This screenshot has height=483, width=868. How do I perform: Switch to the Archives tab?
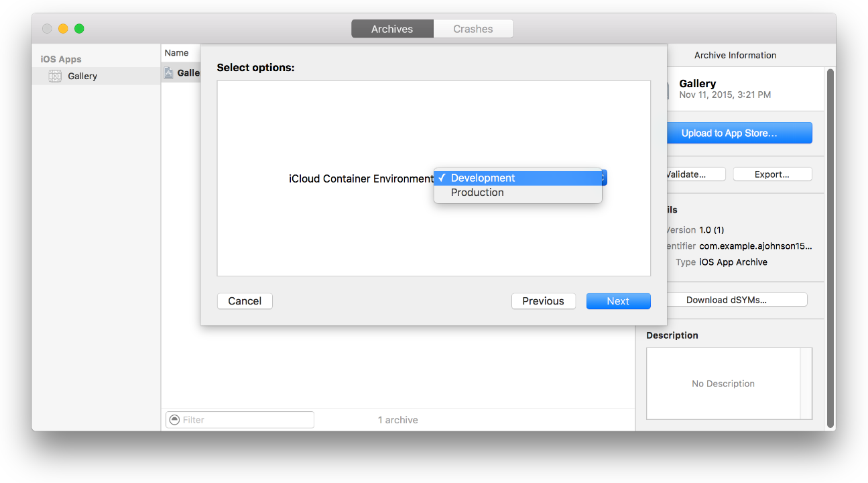[392, 29]
